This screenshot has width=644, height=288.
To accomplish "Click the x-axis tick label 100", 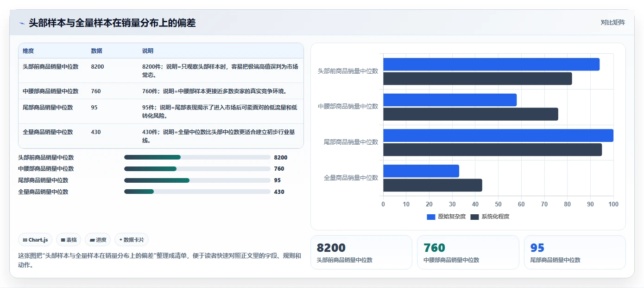I will [x=613, y=204].
